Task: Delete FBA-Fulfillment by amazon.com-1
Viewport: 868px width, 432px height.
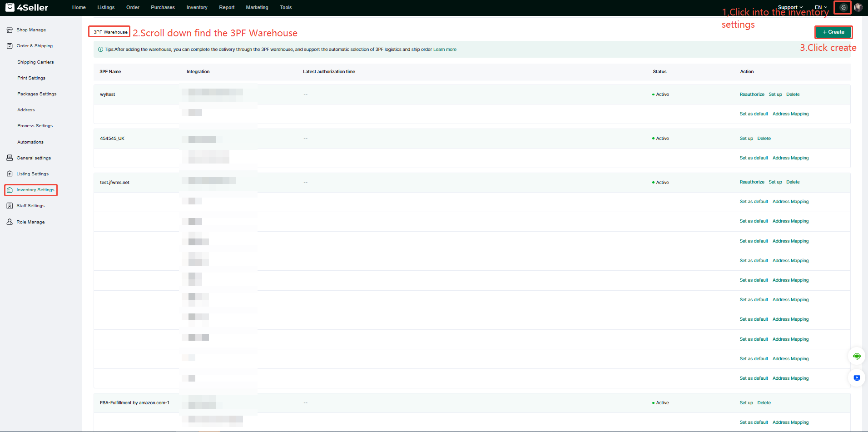Action: (764, 403)
